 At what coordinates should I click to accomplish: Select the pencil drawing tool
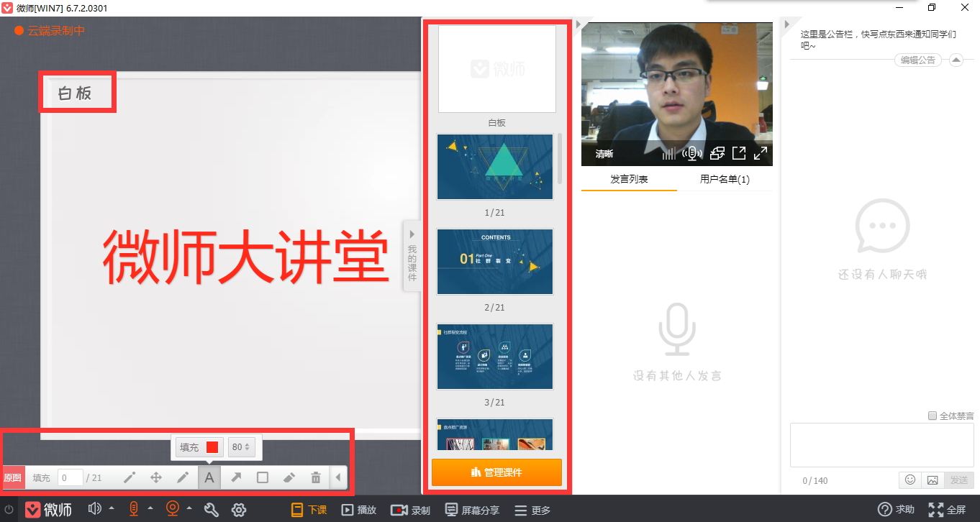(183, 477)
